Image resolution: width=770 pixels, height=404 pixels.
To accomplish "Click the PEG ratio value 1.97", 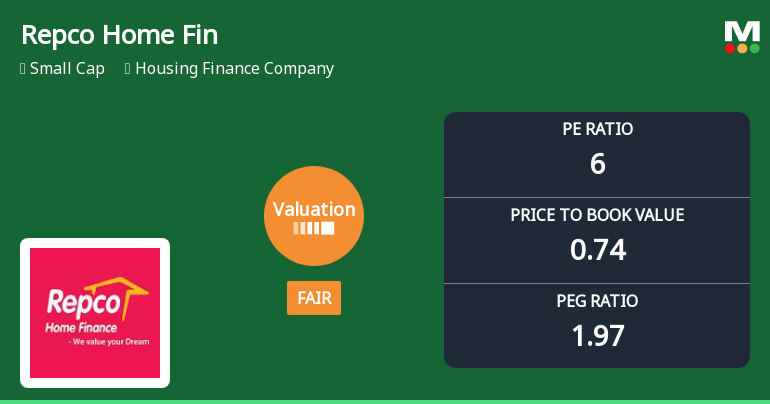I will [597, 335].
